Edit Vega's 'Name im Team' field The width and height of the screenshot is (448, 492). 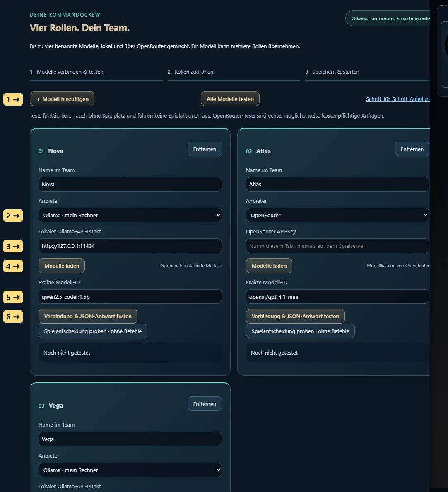(130, 439)
